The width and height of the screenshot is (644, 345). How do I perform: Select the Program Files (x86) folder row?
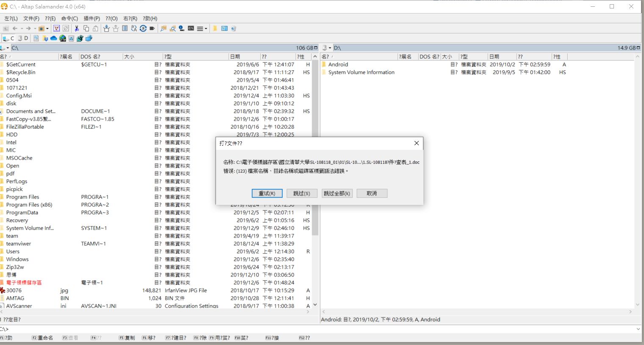tap(156, 204)
